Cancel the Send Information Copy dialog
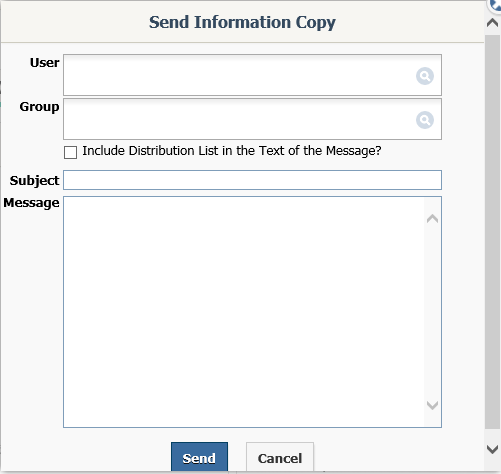 pyautogui.click(x=280, y=457)
